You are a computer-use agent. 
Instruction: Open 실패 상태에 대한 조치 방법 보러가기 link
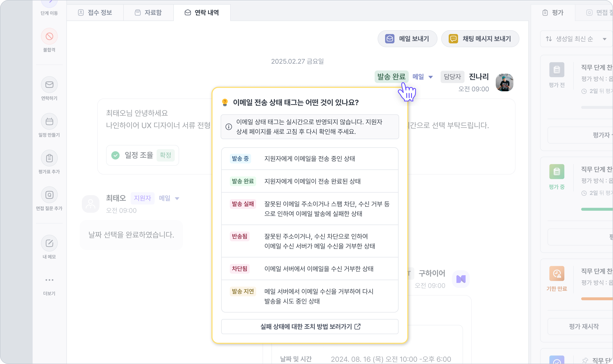pos(310,327)
